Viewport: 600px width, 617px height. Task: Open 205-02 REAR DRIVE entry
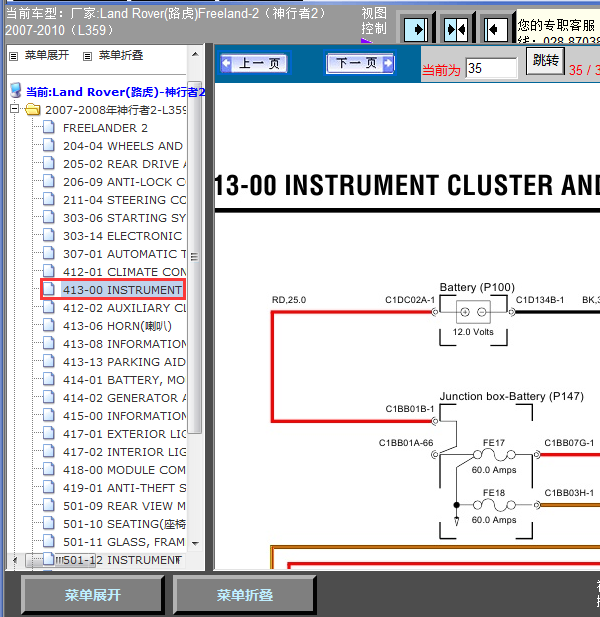pos(124,164)
